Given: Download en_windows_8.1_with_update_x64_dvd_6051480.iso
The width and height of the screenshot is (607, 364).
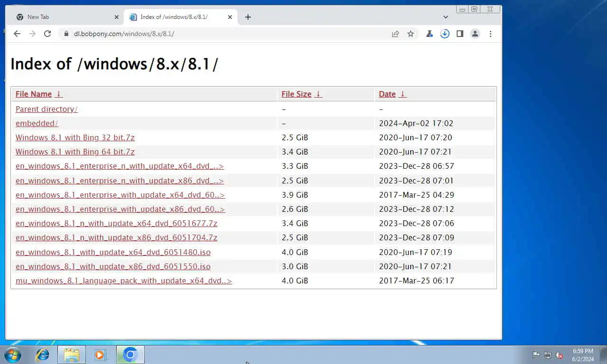Looking at the screenshot, I should coord(113,252).
